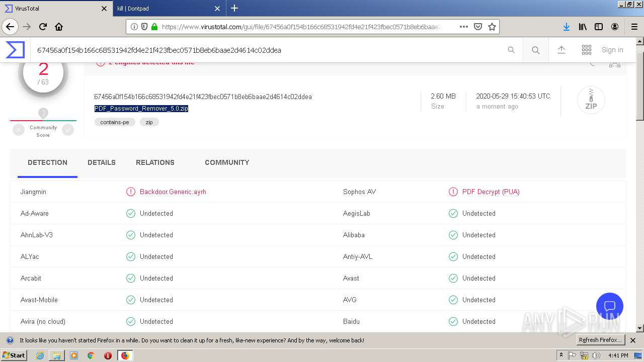This screenshot has height=362, width=644.
Task: Go to the Firefox home page
Action: 59,27
